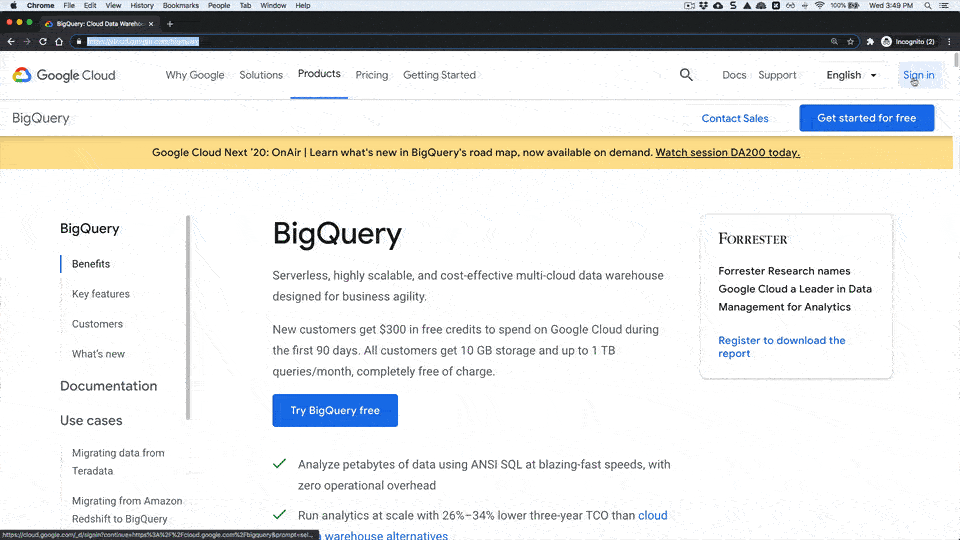Select Benefits in sidebar
960x540 pixels.
pos(91,264)
